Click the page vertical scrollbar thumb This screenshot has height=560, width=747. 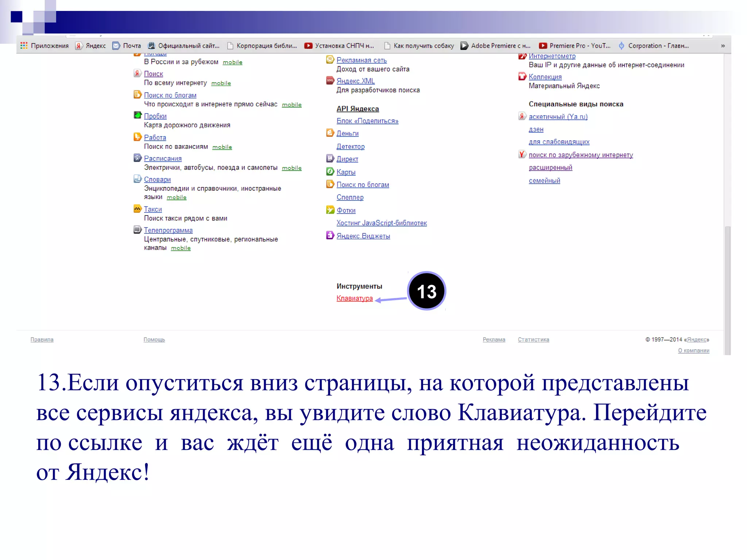pos(728,290)
